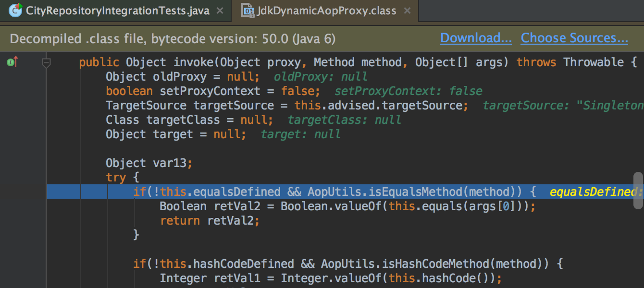Click the Choose Sources... link
Viewport: 644px width, 288px height.
574,38
